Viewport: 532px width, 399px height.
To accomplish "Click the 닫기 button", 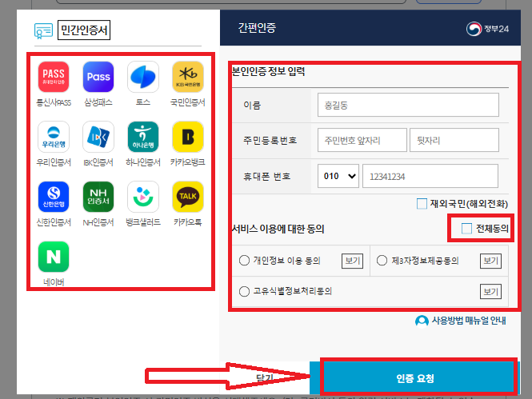I will (265, 377).
